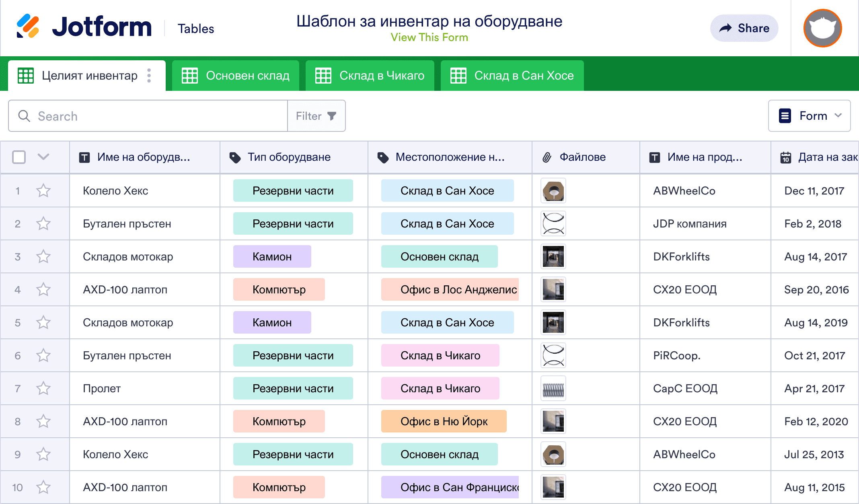Toggle the star for row 5
Image resolution: width=859 pixels, height=504 pixels.
point(43,322)
